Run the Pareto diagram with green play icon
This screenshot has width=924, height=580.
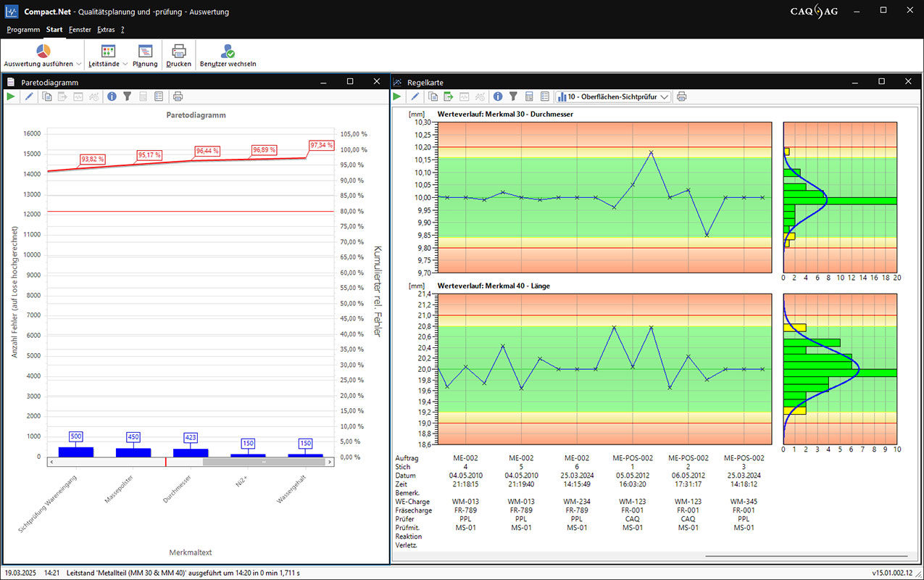click(11, 96)
